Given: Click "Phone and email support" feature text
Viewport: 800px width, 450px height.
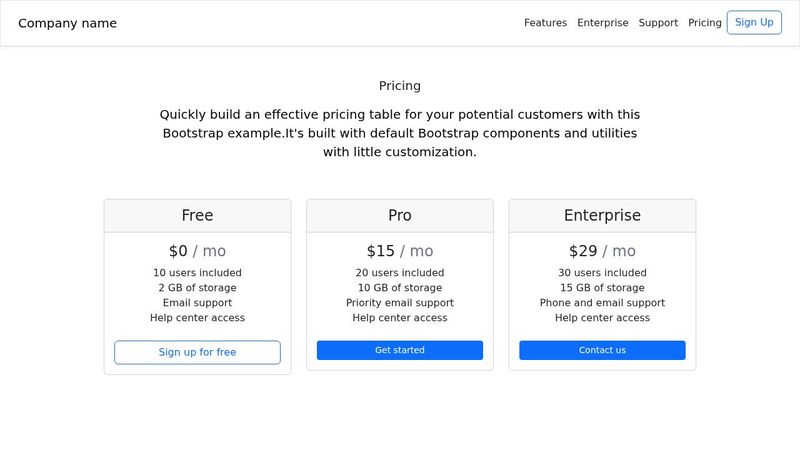Looking at the screenshot, I should (x=602, y=303).
